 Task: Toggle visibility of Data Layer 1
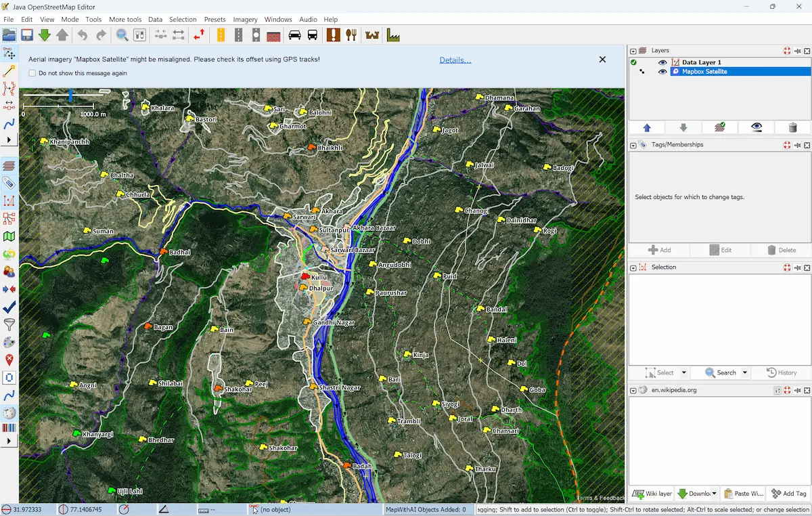pos(662,62)
